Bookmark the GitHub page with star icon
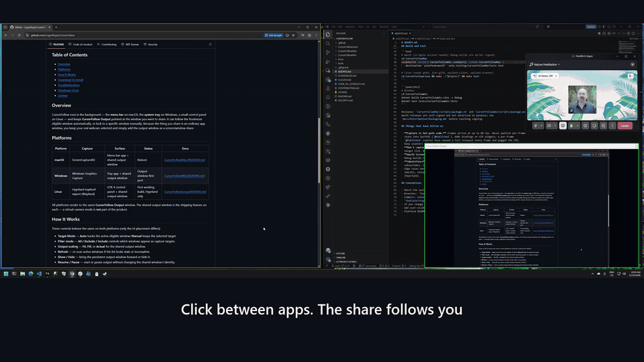 click(293, 36)
